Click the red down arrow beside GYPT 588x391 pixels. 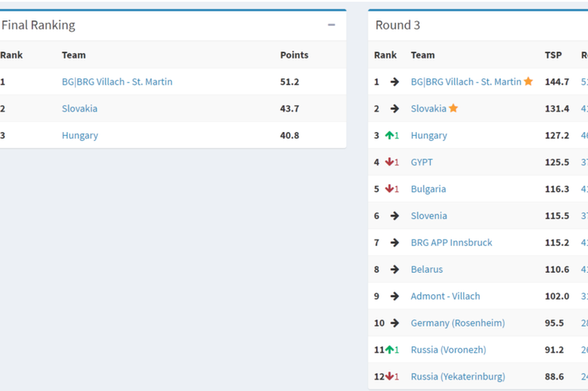390,162
